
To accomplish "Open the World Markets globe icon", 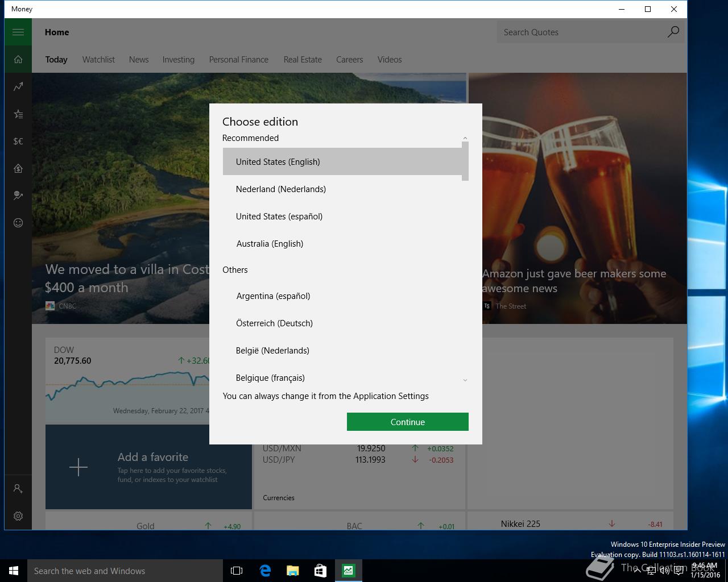I will point(18,196).
